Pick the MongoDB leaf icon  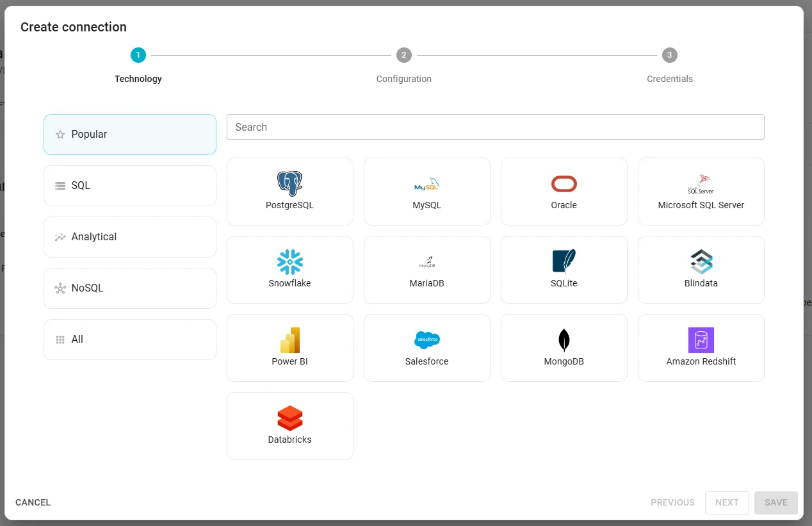[x=564, y=340]
